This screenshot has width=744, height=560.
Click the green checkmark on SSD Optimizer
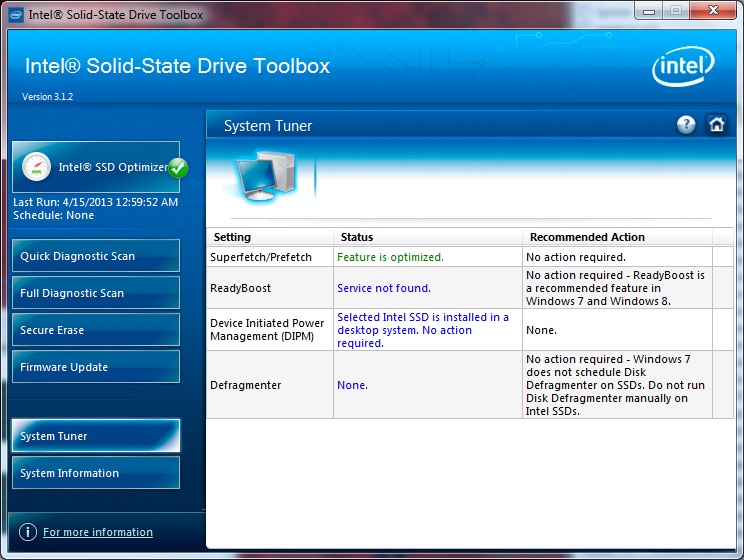[178, 168]
